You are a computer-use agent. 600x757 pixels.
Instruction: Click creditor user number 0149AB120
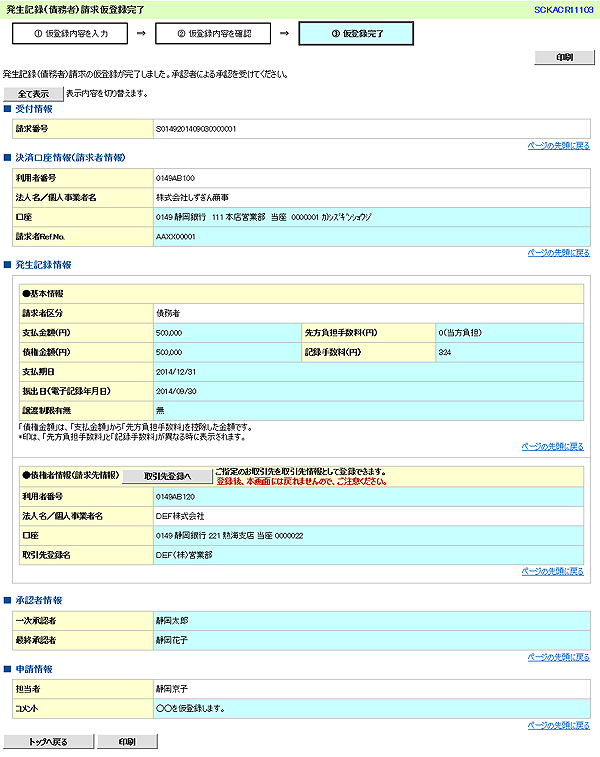tap(175, 497)
